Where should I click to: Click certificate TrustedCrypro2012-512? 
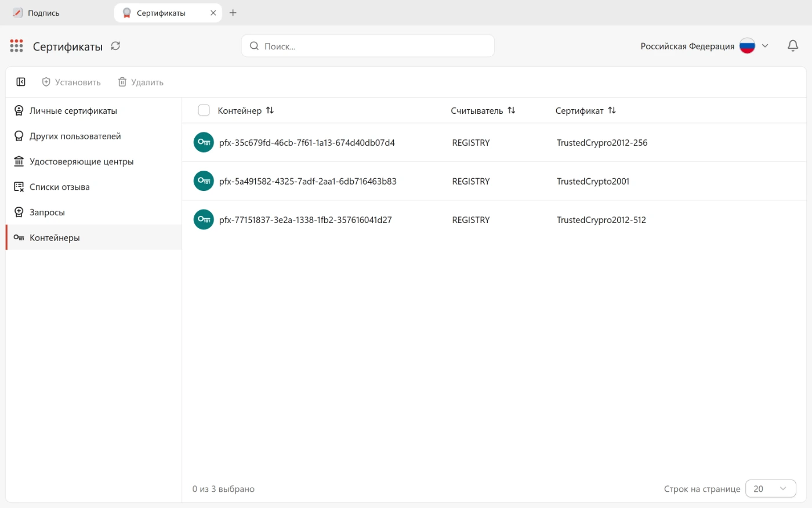tap(601, 220)
